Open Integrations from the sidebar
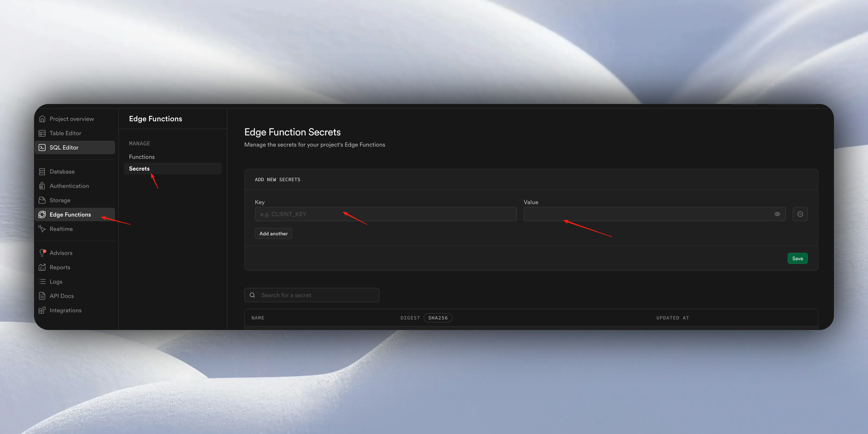Screen dimensions: 868x434 tap(65, 310)
